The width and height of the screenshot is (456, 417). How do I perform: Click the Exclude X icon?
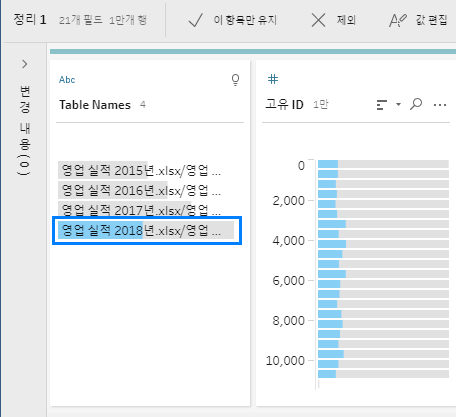pos(318,20)
